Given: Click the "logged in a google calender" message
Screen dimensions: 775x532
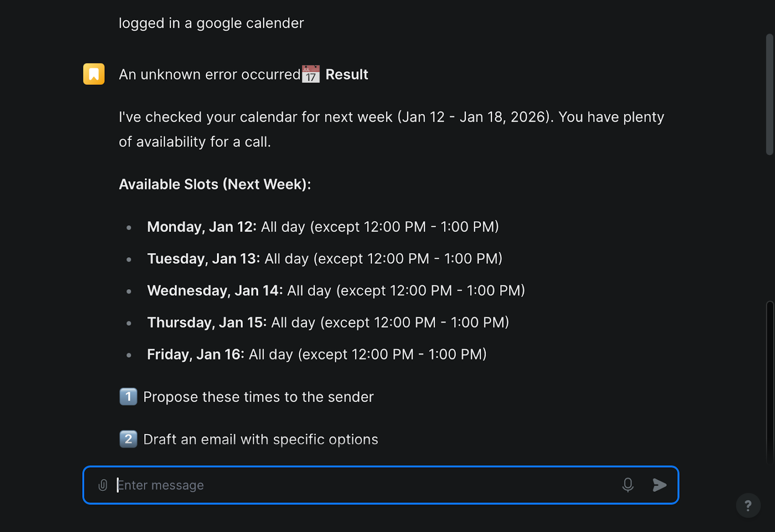Looking at the screenshot, I should coord(211,23).
